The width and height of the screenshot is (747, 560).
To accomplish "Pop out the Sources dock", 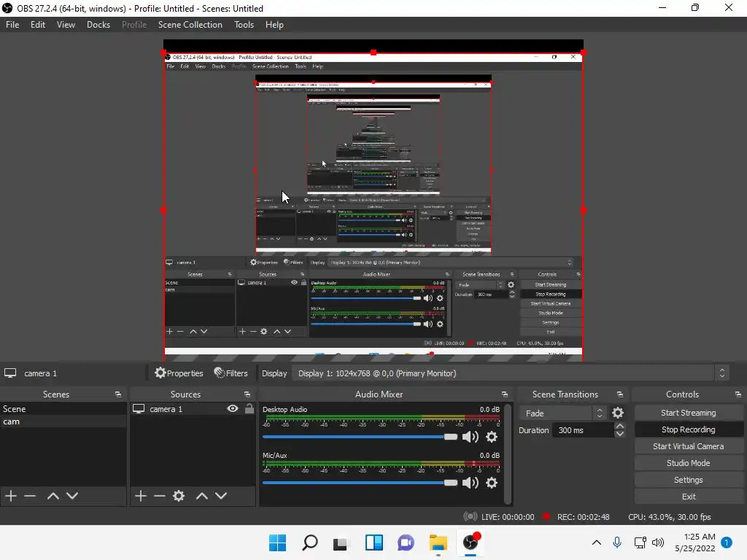I will [x=247, y=394].
